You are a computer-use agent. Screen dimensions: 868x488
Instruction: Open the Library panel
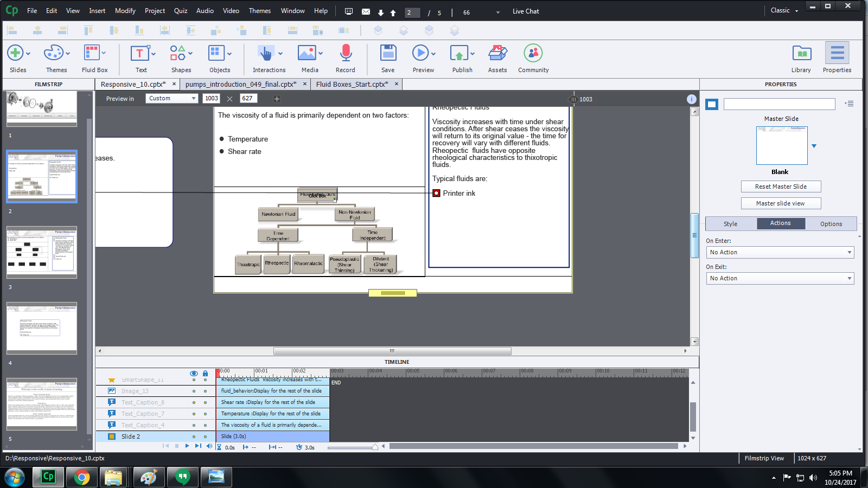[x=801, y=54]
